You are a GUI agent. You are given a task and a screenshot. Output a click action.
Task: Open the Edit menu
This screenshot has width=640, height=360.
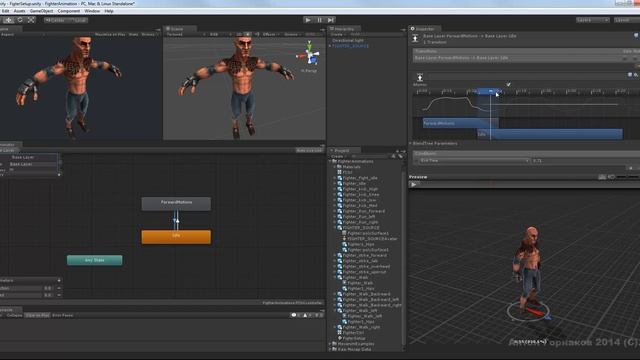[x=5, y=11]
